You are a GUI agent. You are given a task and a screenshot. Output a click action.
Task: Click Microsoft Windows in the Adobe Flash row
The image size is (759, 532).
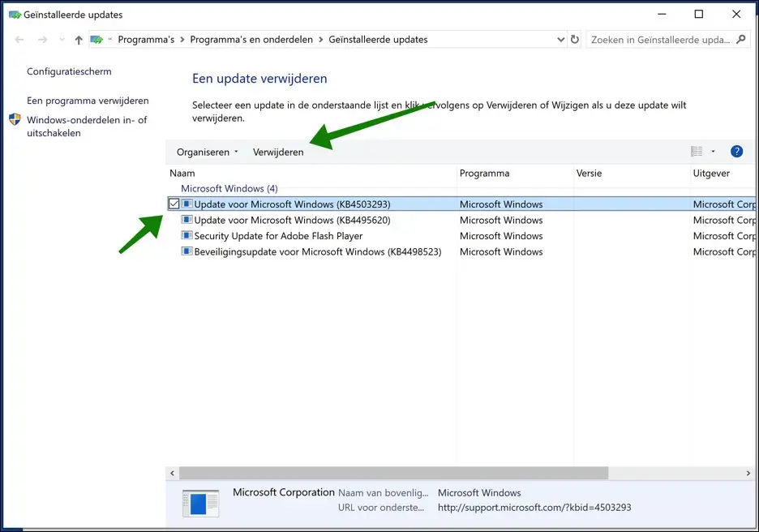501,236
